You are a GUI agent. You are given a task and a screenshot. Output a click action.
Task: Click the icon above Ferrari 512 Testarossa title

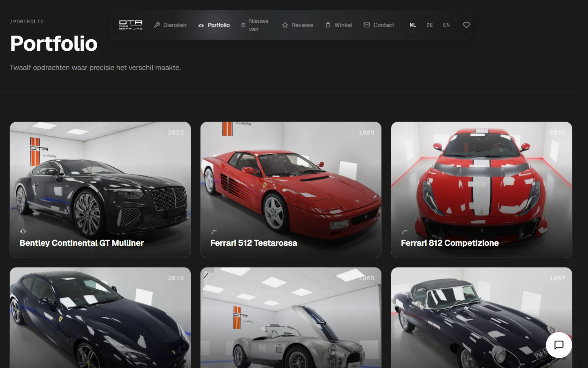[214, 231]
